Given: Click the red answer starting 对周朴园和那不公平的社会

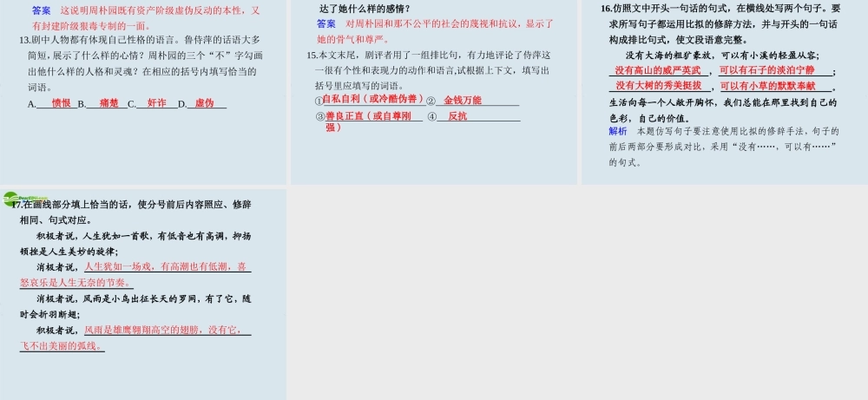Looking at the screenshot, I should (x=435, y=31).
